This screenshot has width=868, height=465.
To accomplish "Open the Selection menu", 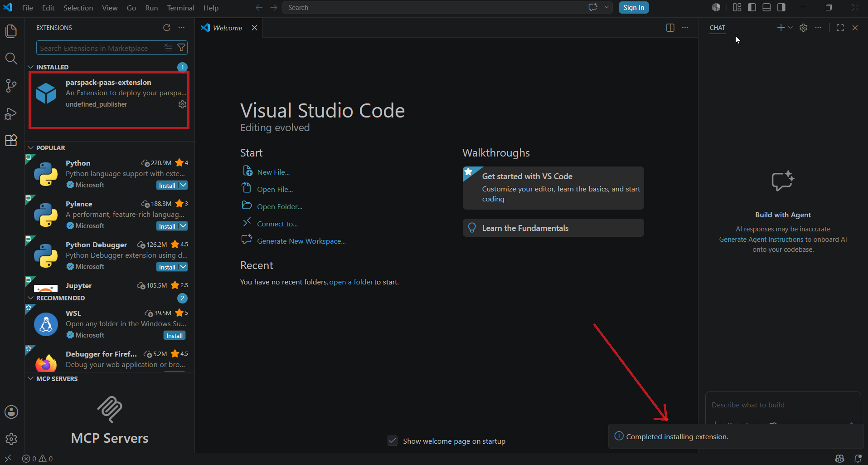I will pyautogui.click(x=78, y=8).
